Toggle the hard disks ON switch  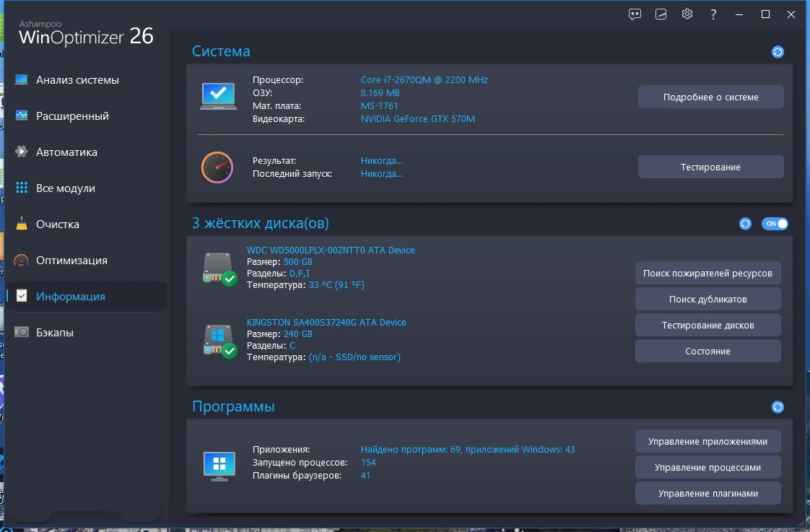(775, 224)
